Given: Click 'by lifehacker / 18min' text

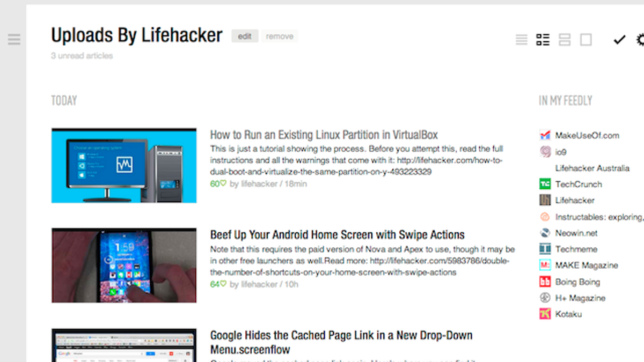Looking at the screenshot, I should pyautogui.click(x=268, y=184).
